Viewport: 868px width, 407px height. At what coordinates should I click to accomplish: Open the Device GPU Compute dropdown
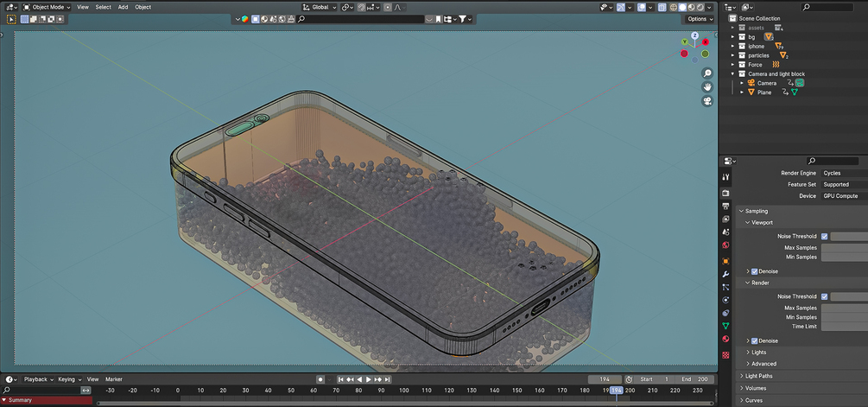click(844, 196)
